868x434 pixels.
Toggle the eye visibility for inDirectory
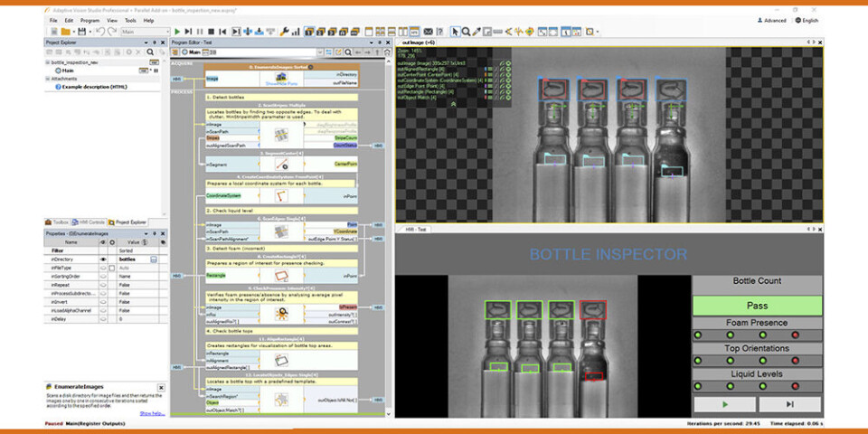(103, 259)
